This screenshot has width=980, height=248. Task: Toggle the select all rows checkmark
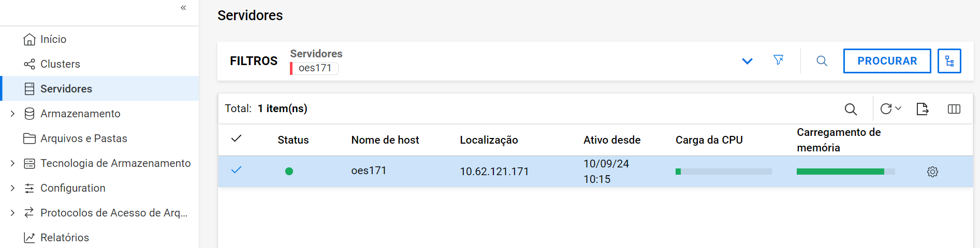coord(236,138)
